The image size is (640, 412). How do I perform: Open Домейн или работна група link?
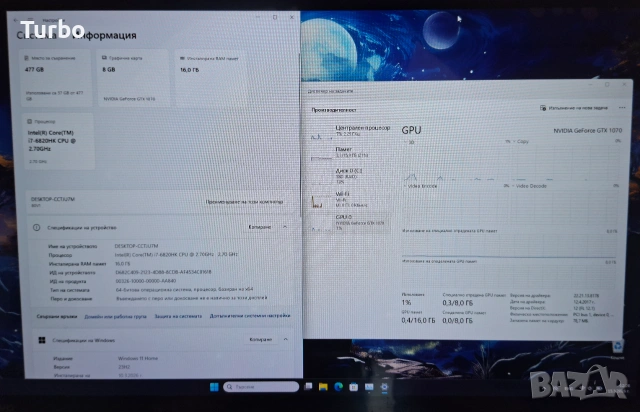pos(115,316)
